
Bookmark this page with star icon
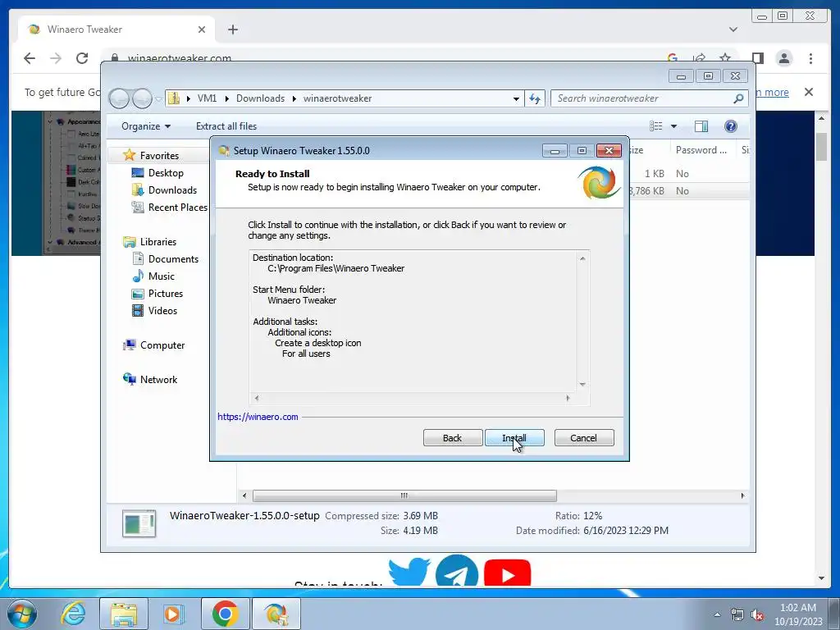point(725,58)
